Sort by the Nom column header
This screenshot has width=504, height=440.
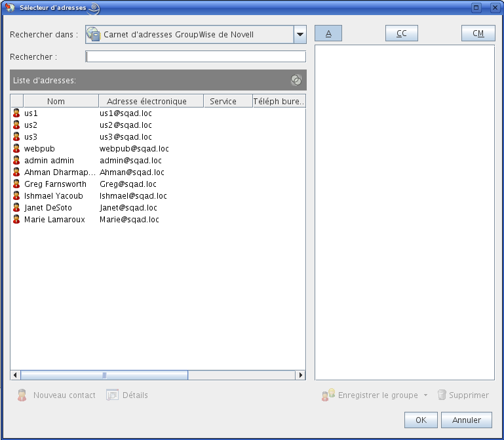pyautogui.click(x=61, y=101)
